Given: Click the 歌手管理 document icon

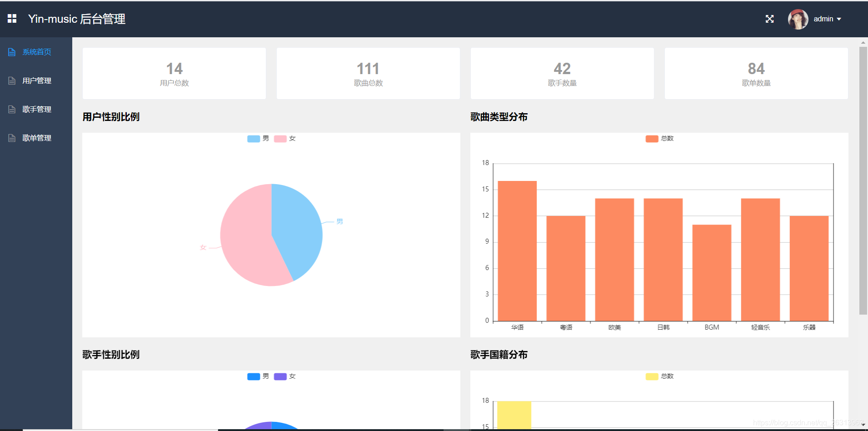Looking at the screenshot, I should 12,110.
